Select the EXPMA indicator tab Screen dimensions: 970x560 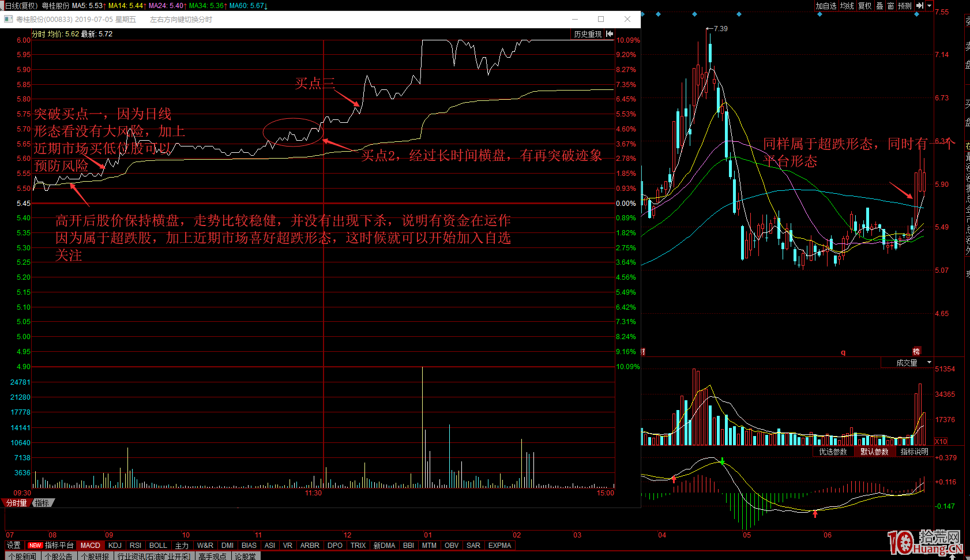click(x=499, y=545)
